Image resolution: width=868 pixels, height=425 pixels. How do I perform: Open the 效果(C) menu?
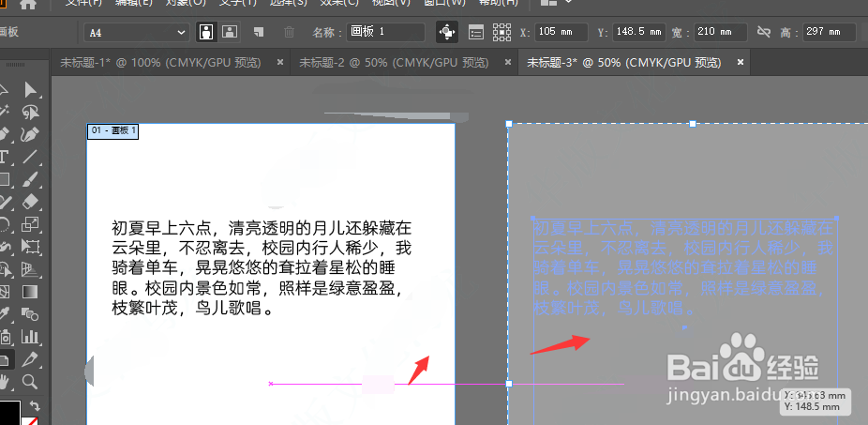coord(339,3)
